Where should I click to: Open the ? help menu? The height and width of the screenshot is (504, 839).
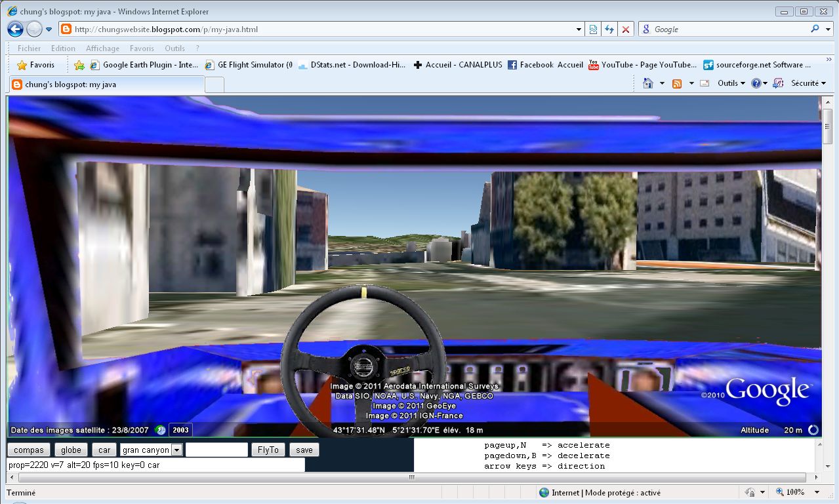point(197,48)
